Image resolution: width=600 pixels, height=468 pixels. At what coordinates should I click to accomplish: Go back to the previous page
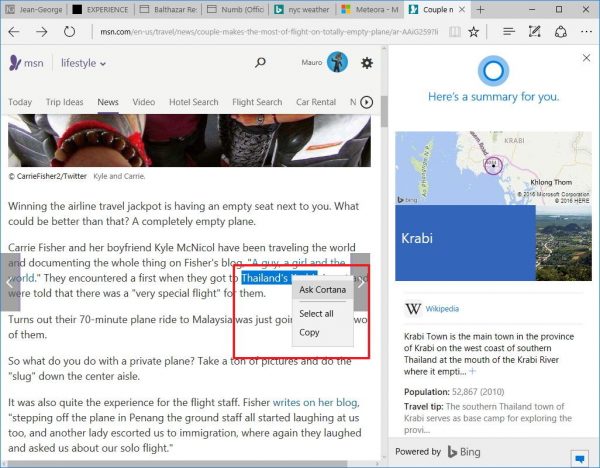point(14,32)
